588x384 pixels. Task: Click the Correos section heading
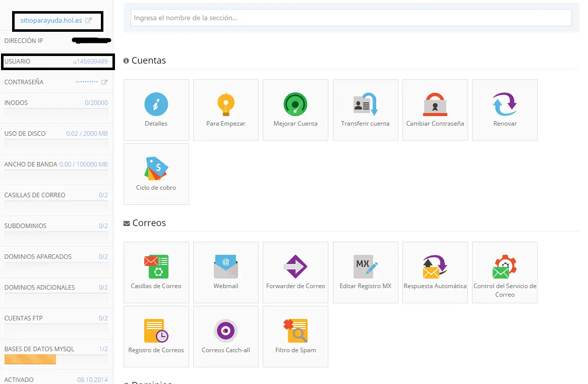149,223
